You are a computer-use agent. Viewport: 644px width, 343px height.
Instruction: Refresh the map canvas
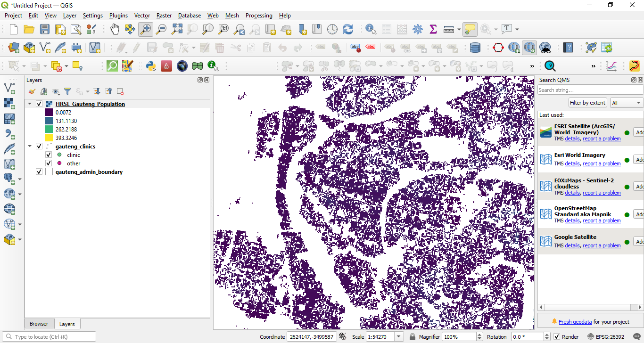348,29
